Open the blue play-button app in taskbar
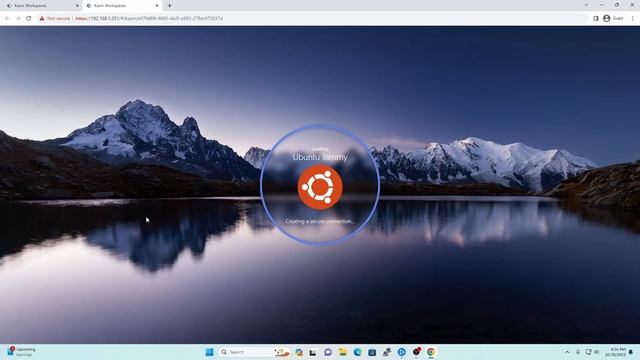The width and height of the screenshot is (640, 360). tap(402, 352)
